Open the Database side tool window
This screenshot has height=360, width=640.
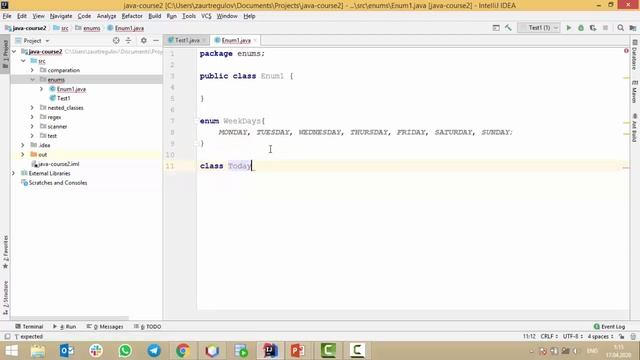coord(635,55)
